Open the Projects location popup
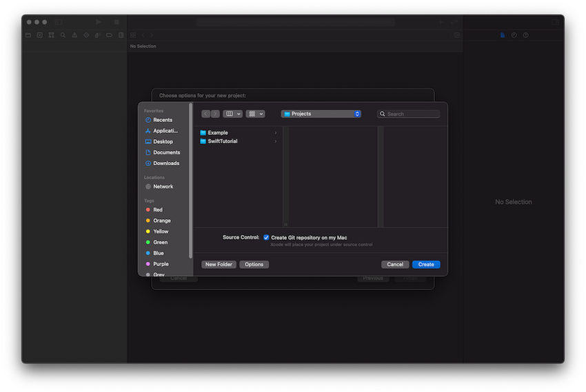 coord(321,114)
